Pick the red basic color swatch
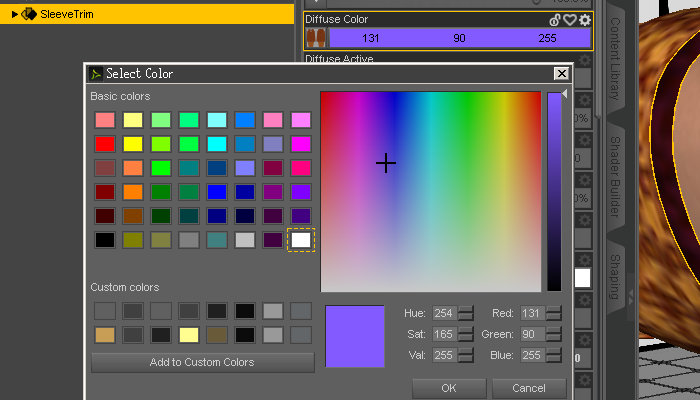Screen dimensions: 700x400 105,144
